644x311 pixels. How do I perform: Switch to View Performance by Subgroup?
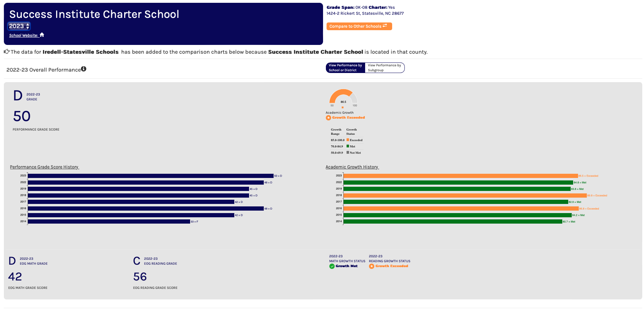pyautogui.click(x=384, y=68)
